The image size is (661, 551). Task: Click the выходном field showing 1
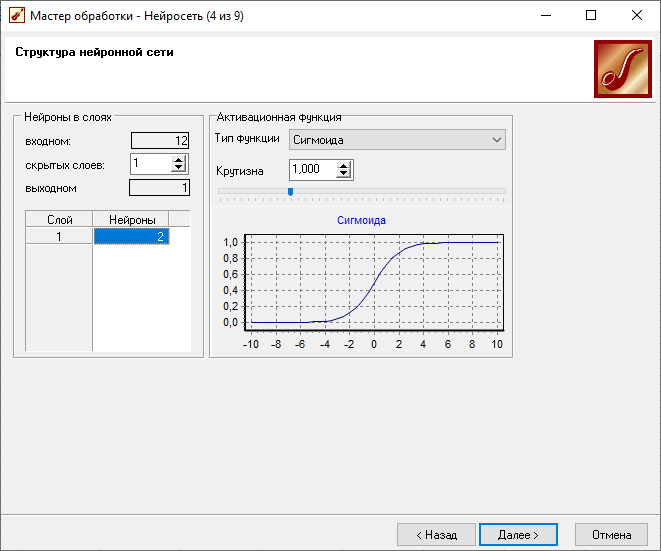[159, 188]
